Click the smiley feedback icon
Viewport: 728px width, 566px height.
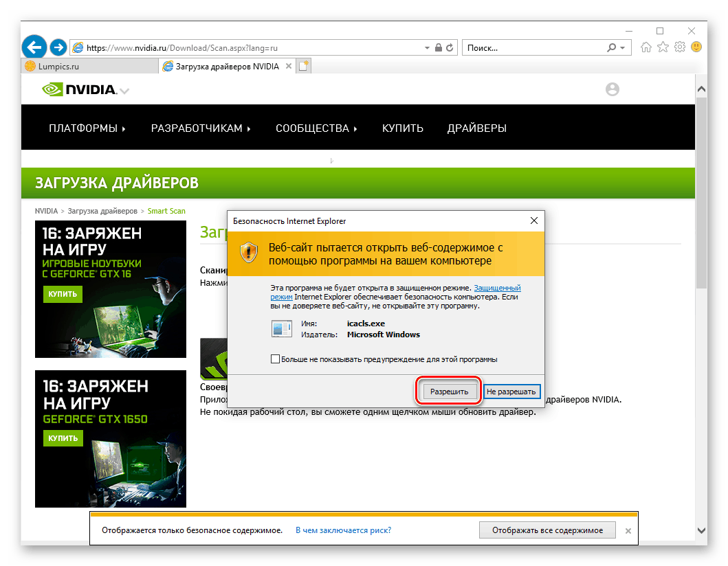coord(696,47)
